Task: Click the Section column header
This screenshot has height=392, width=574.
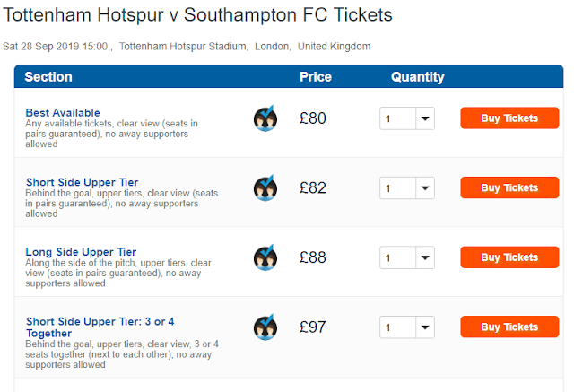Action: pyautogui.click(x=48, y=77)
